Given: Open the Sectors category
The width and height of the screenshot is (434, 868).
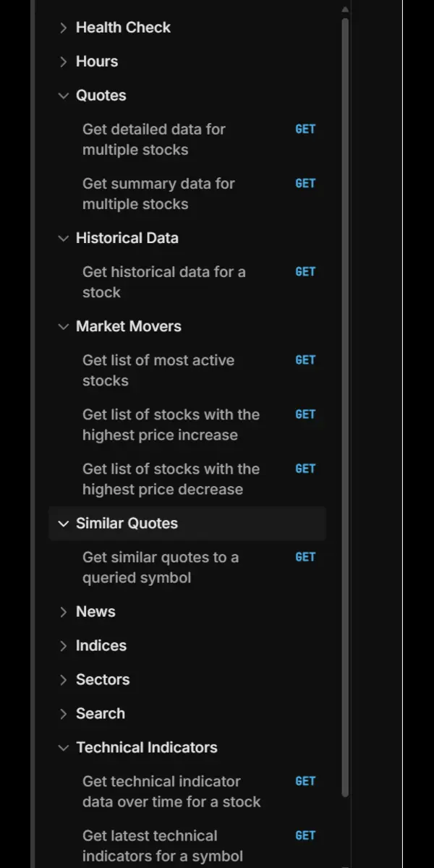Looking at the screenshot, I should pos(103,679).
